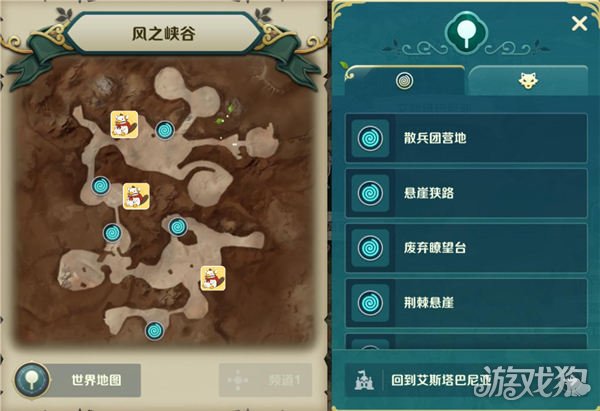600x411 pixels.
Task: Click the 风之峡谷 map title banner
Action: tap(164, 34)
